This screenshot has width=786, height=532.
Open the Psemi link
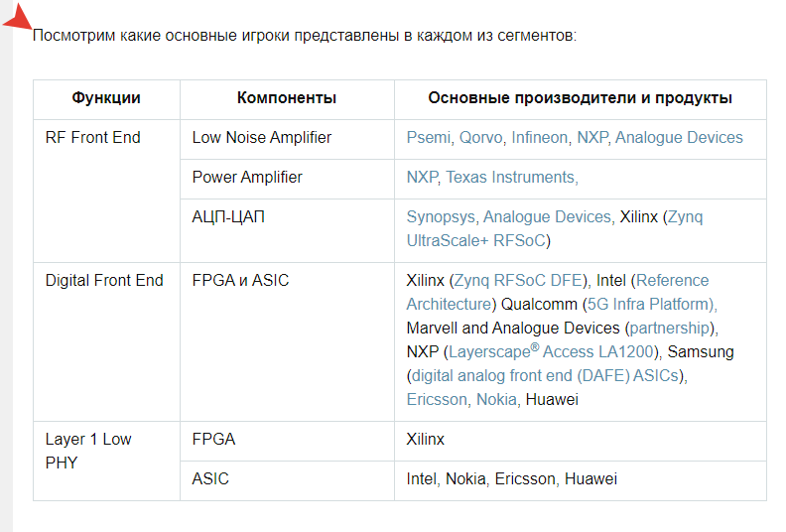click(429, 137)
